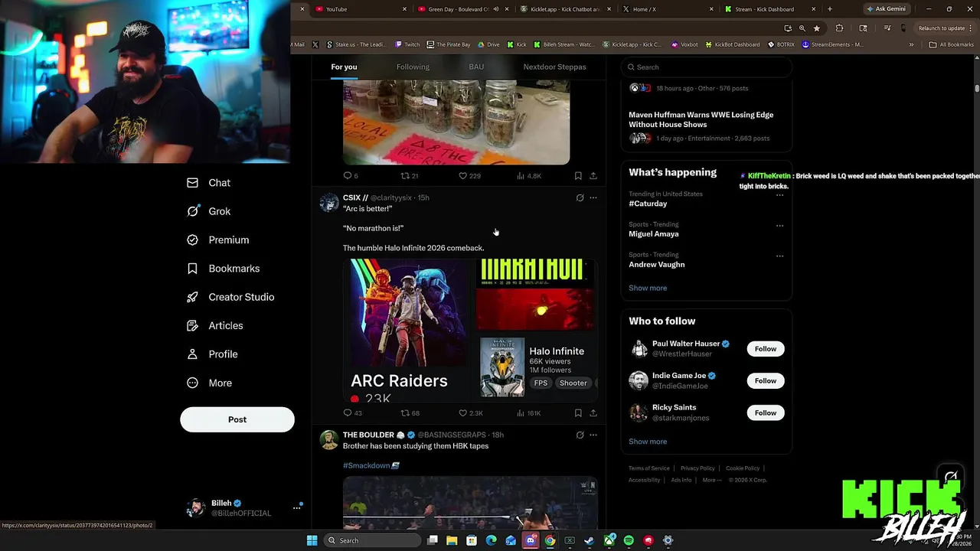Bookmark the CSIX post
Screen dimensions: 980x551
pyautogui.click(x=578, y=413)
